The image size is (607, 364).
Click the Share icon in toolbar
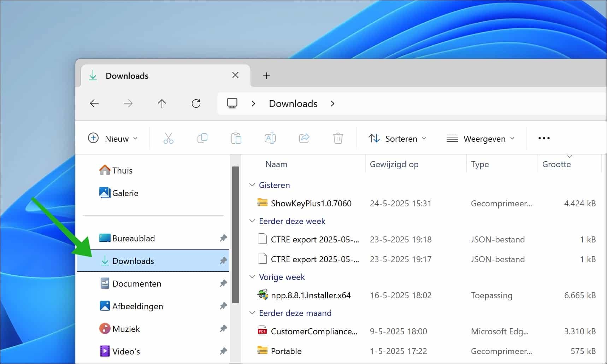[x=304, y=138]
